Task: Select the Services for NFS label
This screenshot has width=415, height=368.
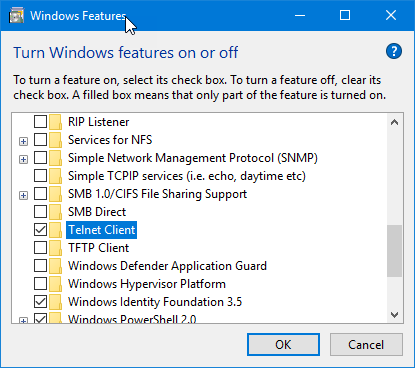Action: (x=110, y=140)
